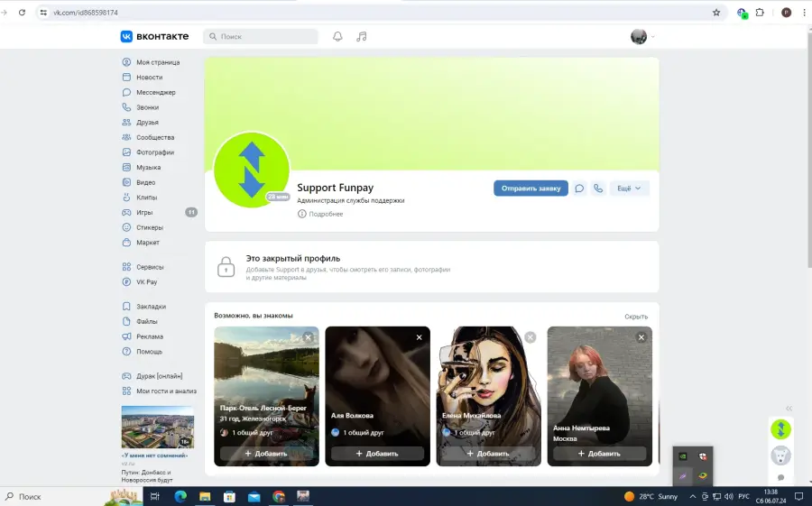Add Аля Волкова as friend
This screenshot has width=812, height=506.
coord(377,453)
